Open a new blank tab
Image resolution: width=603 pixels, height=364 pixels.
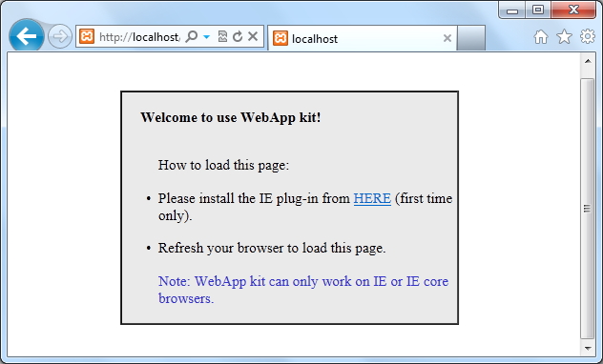tap(471, 38)
